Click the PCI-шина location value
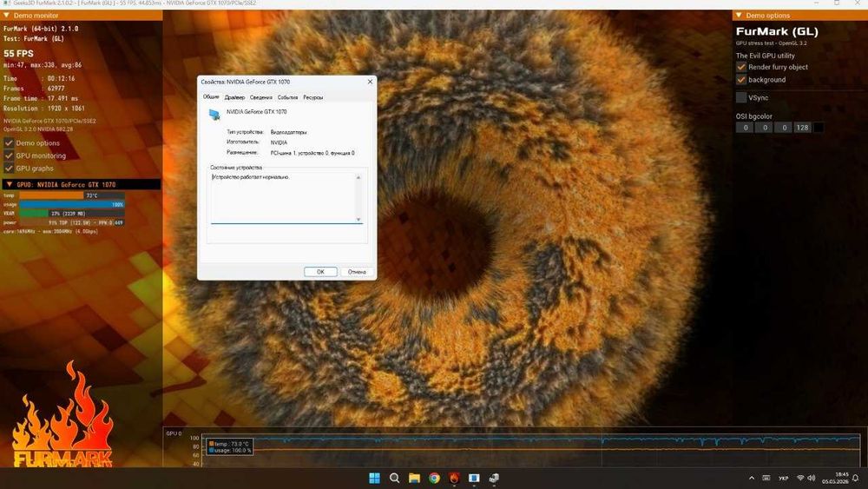 point(312,153)
